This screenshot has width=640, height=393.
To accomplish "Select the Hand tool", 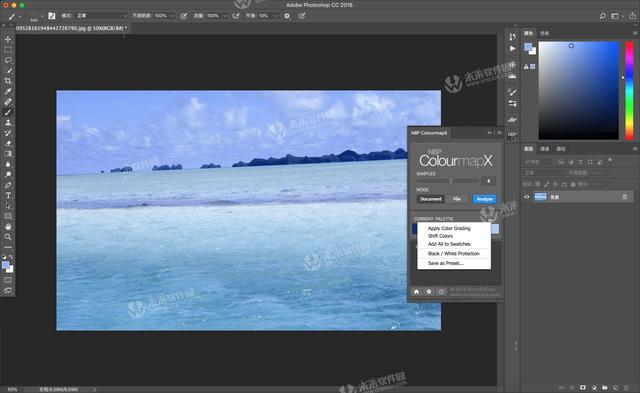I will point(8,226).
